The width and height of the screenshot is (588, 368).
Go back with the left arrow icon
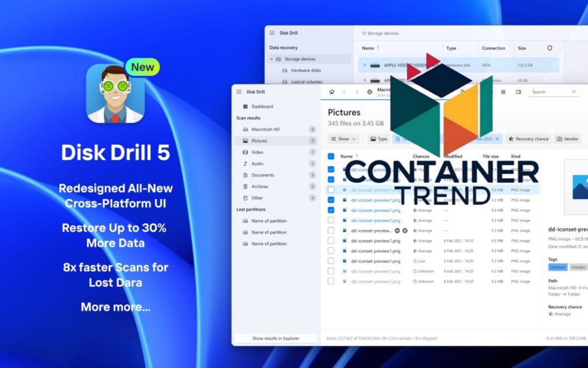tap(345, 91)
